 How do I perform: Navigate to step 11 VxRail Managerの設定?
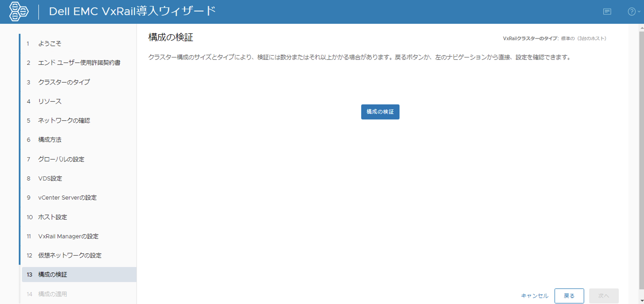tap(68, 236)
